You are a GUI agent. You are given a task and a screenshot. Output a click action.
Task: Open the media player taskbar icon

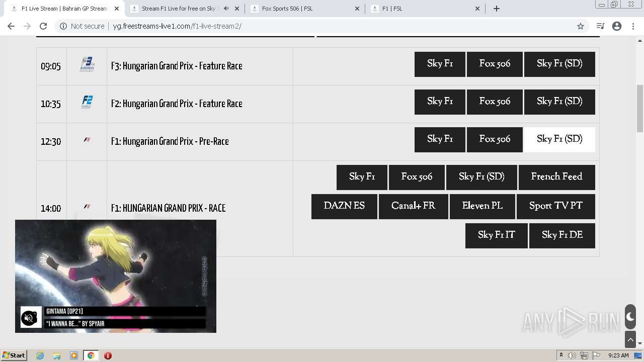[x=74, y=355]
